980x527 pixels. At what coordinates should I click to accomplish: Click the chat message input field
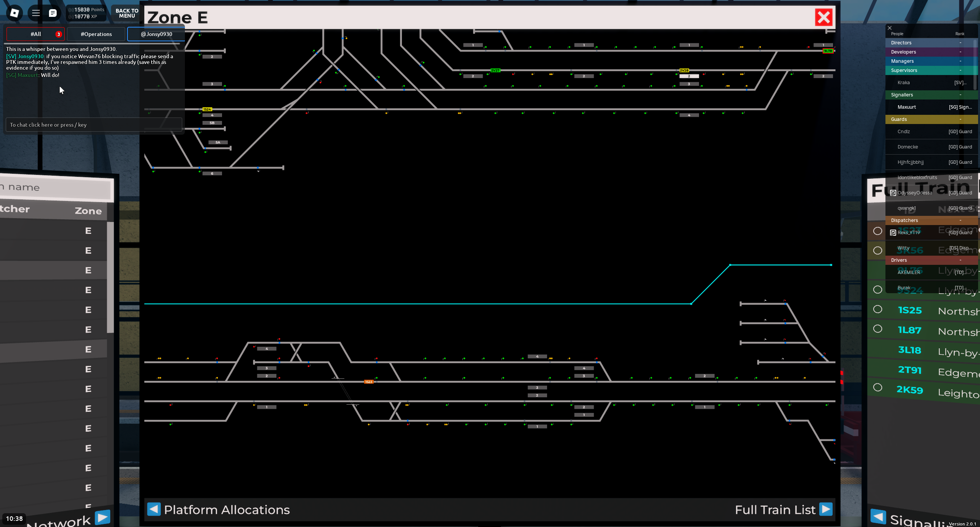[94, 125]
